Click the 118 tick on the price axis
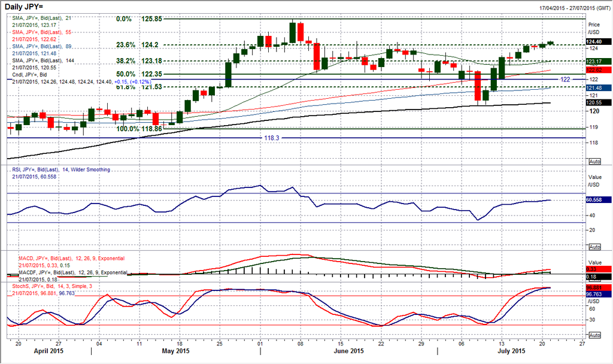Image resolution: width=613 pixels, height=364 pixels. pyautogui.click(x=593, y=142)
